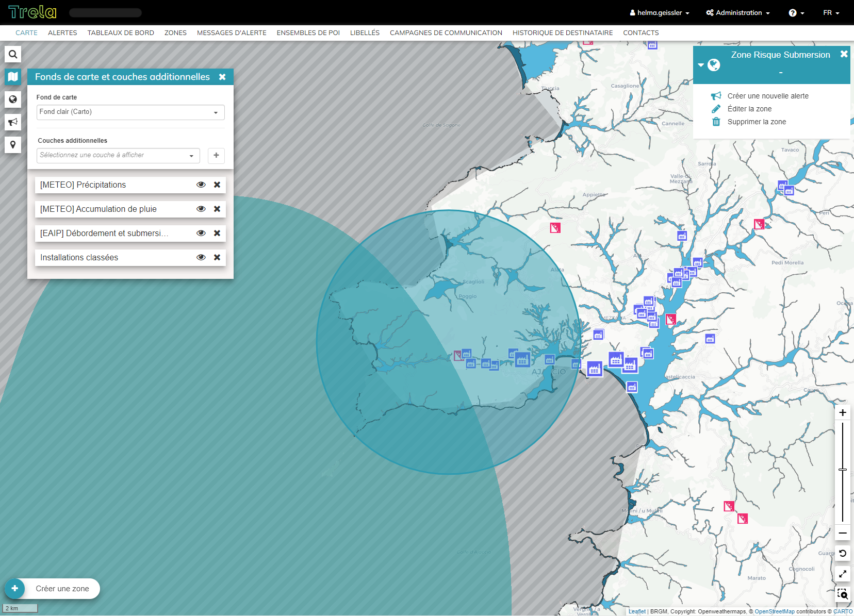Viewport: 854px width, 616px height.
Task: Zoom in the map with plus
Action: pos(843,412)
